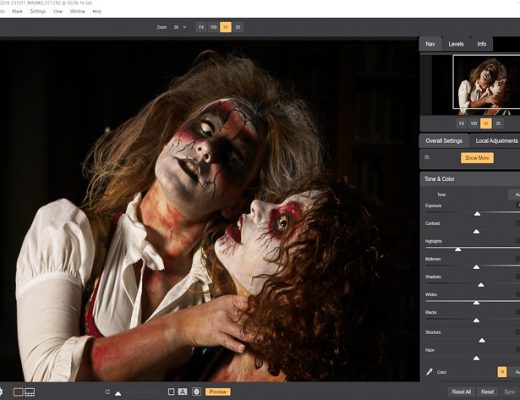Open the Mask menu

point(17,11)
